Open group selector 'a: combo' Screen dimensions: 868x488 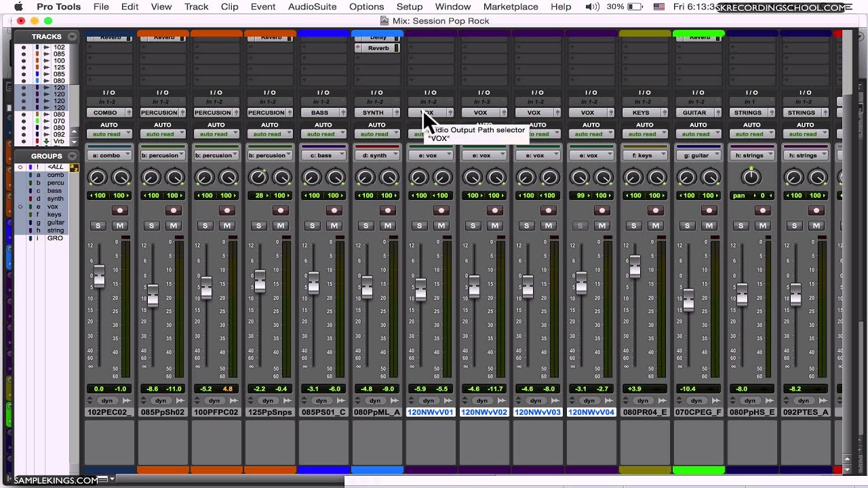tap(109, 155)
